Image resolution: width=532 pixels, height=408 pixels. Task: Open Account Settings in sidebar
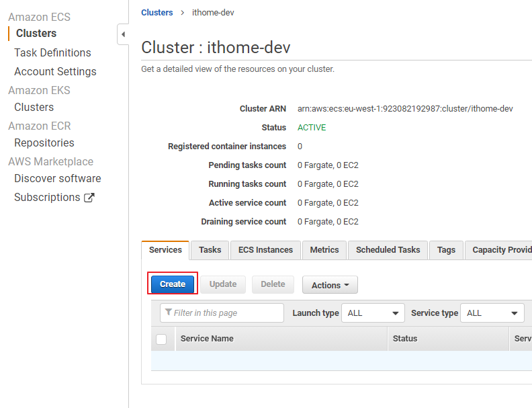(x=55, y=72)
